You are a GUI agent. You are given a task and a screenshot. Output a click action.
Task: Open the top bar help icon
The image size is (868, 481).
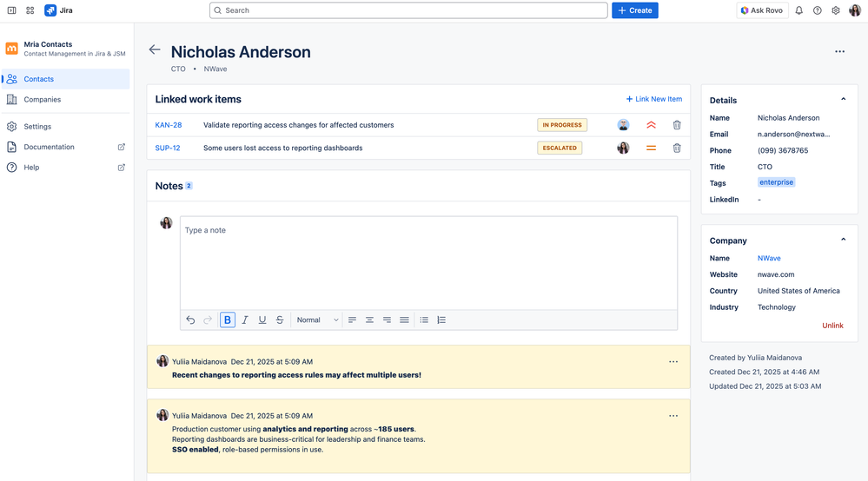coord(817,10)
